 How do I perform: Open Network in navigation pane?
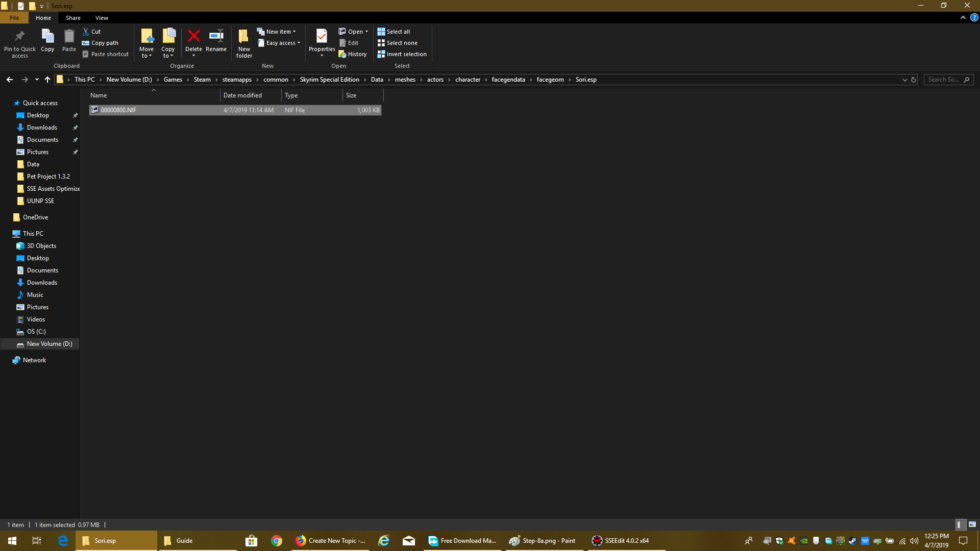click(34, 360)
